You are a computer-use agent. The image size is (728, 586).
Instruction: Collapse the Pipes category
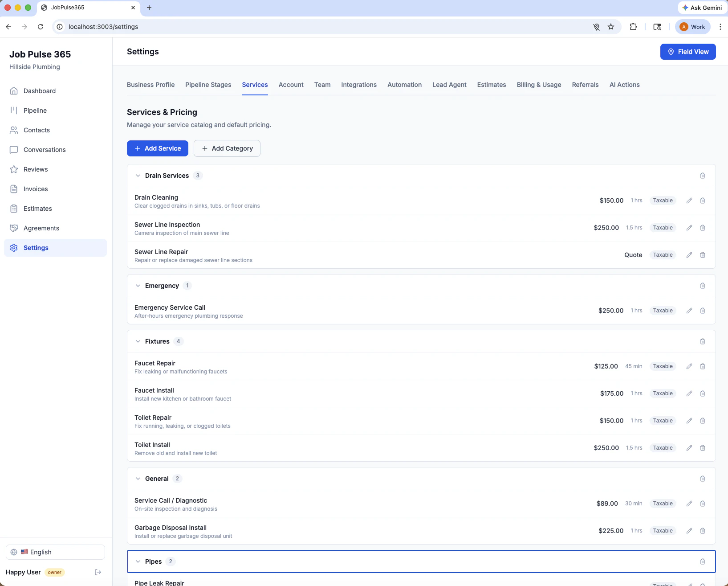(138, 561)
